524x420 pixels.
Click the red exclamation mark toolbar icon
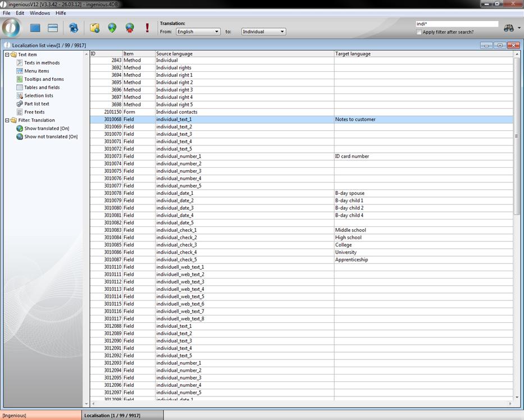click(147, 28)
